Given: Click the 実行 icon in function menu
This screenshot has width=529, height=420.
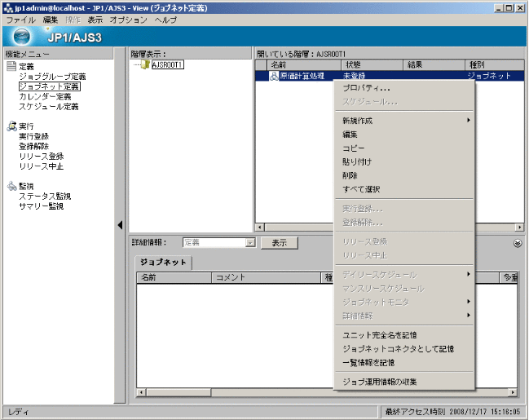Looking at the screenshot, I should click(x=11, y=126).
